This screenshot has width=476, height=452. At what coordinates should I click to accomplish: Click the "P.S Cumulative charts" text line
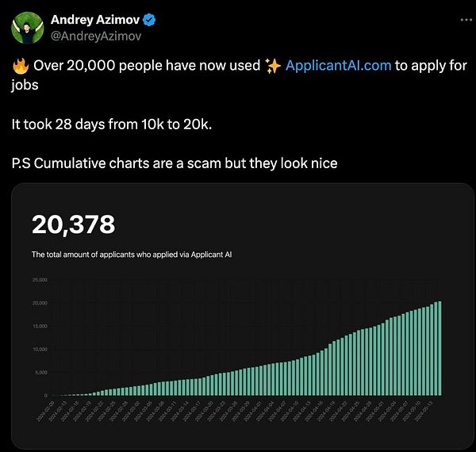pyautogui.click(x=175, y=163)
